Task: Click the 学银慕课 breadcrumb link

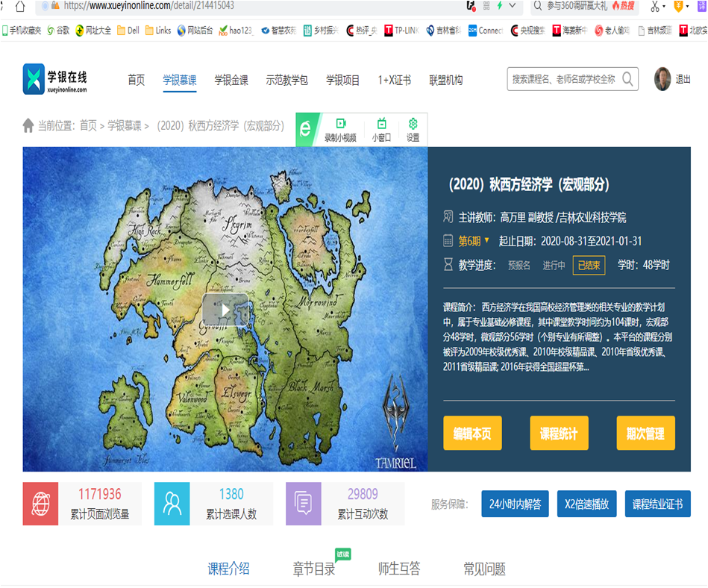Action: pyautogui.click(x=124, y=125)
